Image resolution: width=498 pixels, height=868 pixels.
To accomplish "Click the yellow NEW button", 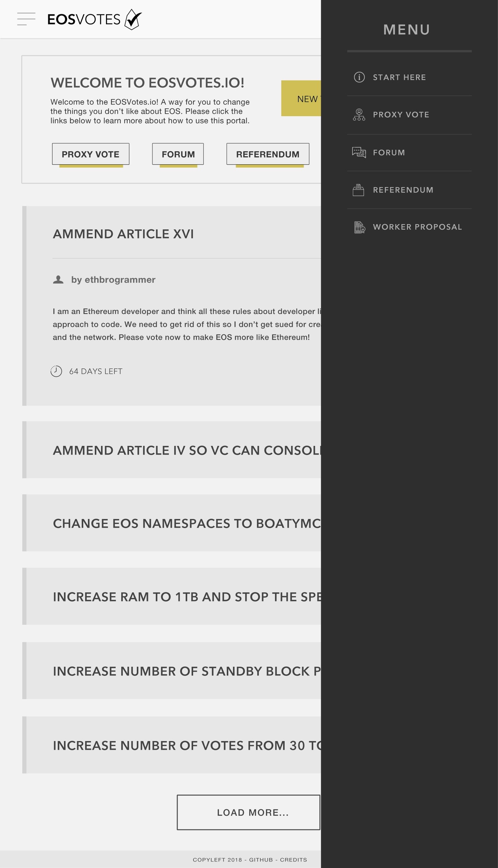I will [301, 98].
